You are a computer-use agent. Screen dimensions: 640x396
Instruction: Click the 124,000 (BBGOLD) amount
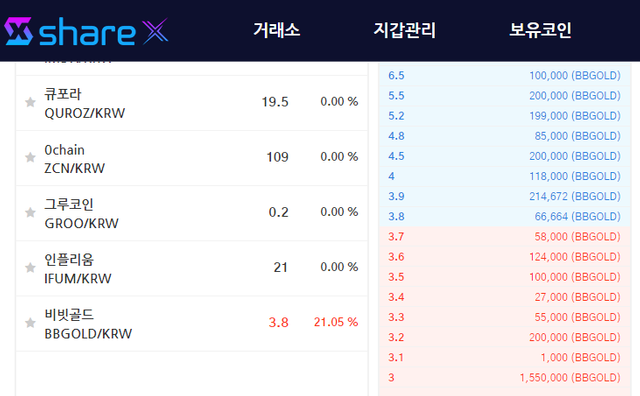575,257
